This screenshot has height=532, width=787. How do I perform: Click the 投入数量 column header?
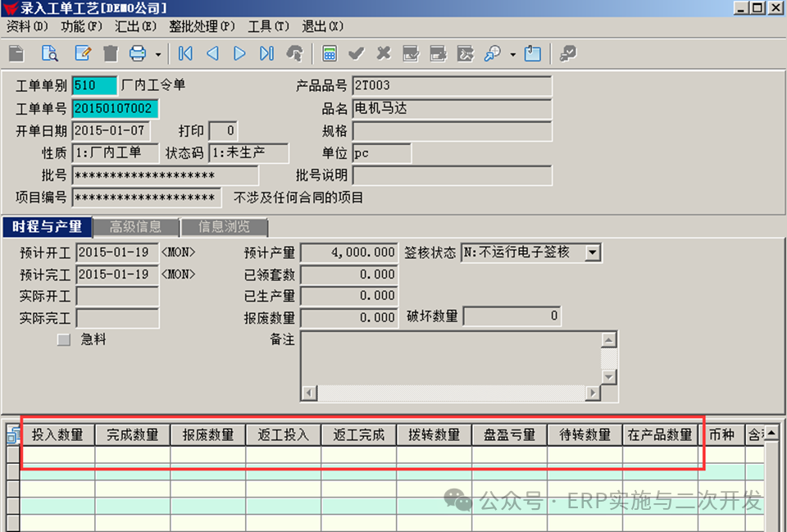[57, 434]
